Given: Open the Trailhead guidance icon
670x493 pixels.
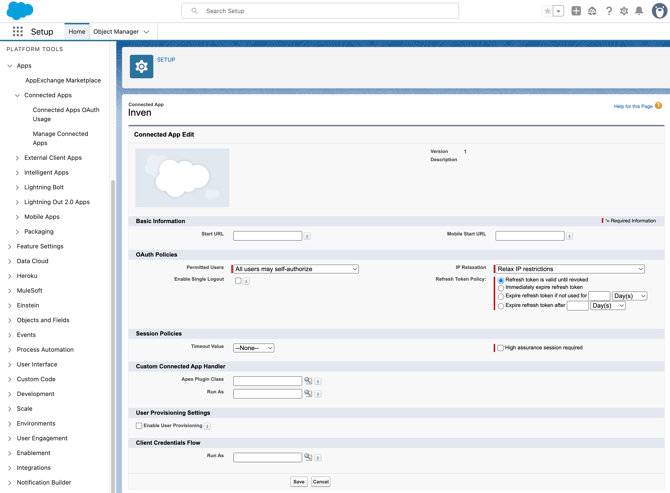Looking at the screenshot, I should (x=592, y=11).
